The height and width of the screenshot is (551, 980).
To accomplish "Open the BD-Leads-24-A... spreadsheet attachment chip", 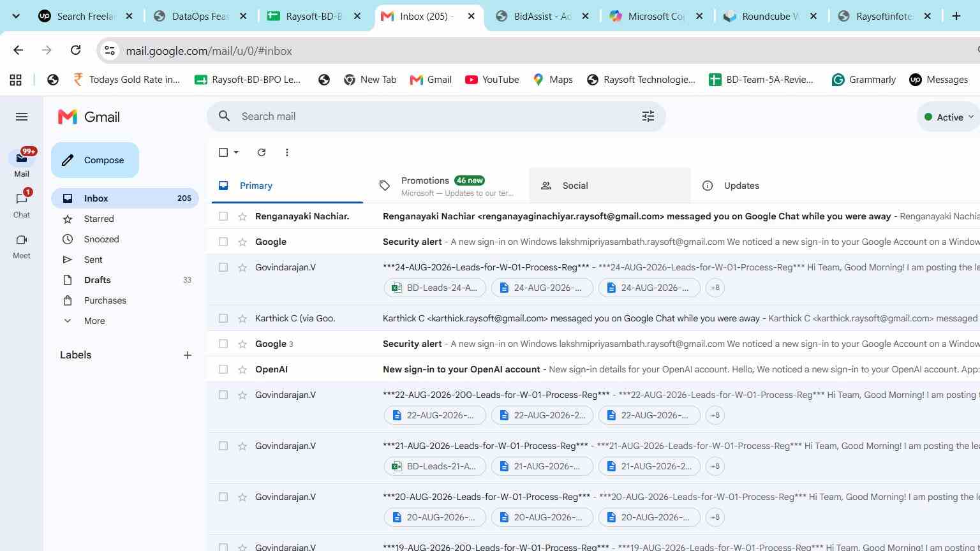I will point(435,288).
